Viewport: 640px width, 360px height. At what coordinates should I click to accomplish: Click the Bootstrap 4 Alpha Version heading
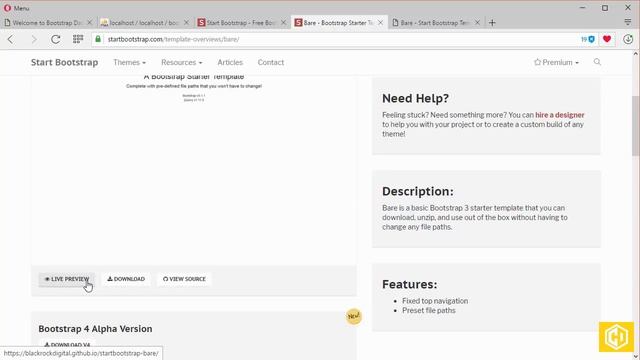point(95,329)
